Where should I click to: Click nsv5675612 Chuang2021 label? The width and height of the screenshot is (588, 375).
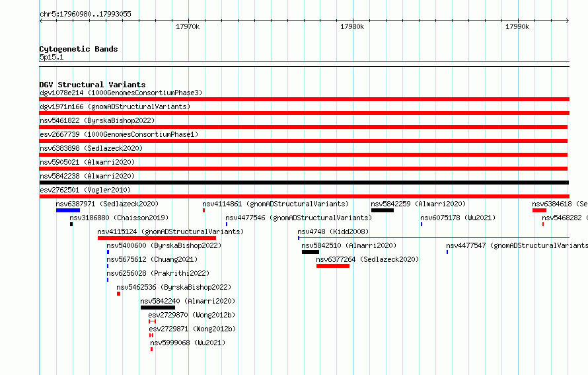(x=152, y=259)
